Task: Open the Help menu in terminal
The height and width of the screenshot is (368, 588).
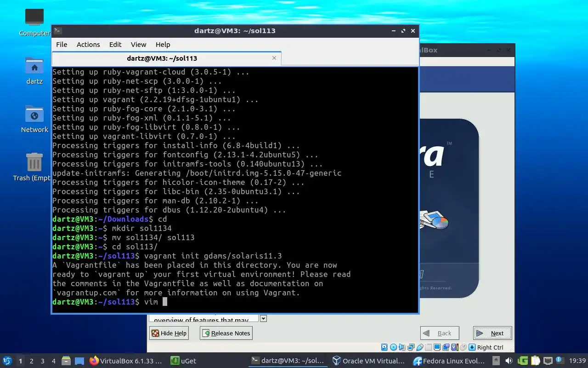Action: click(x=163, y=44)
